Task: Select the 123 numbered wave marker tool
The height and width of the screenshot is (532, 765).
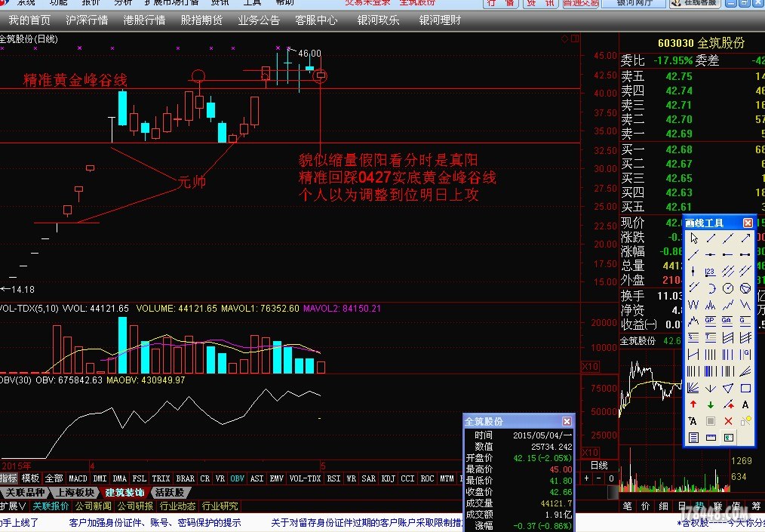Action: tap(711, 272)
